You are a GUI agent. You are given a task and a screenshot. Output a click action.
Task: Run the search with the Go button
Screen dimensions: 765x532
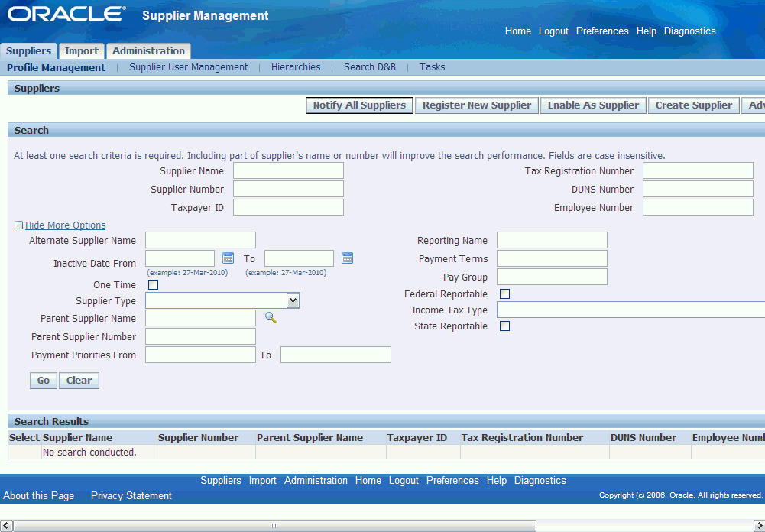coord(44,381)
